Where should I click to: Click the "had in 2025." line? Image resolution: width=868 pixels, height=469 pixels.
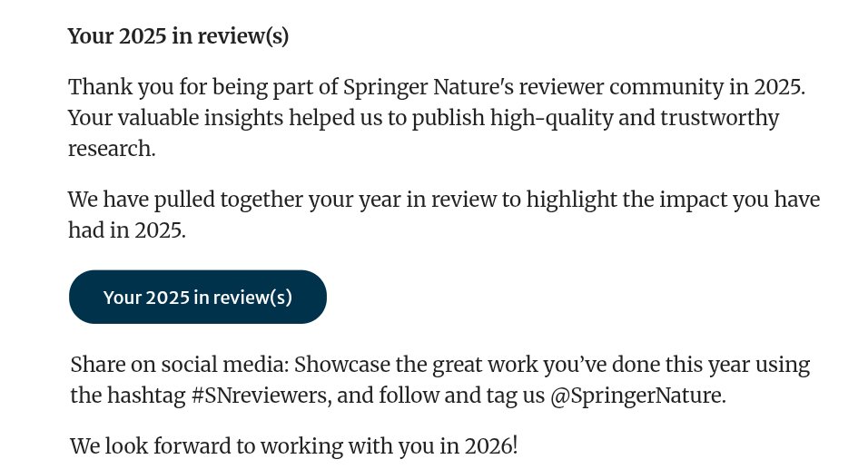pyautogui.click(x=127, y=230)
